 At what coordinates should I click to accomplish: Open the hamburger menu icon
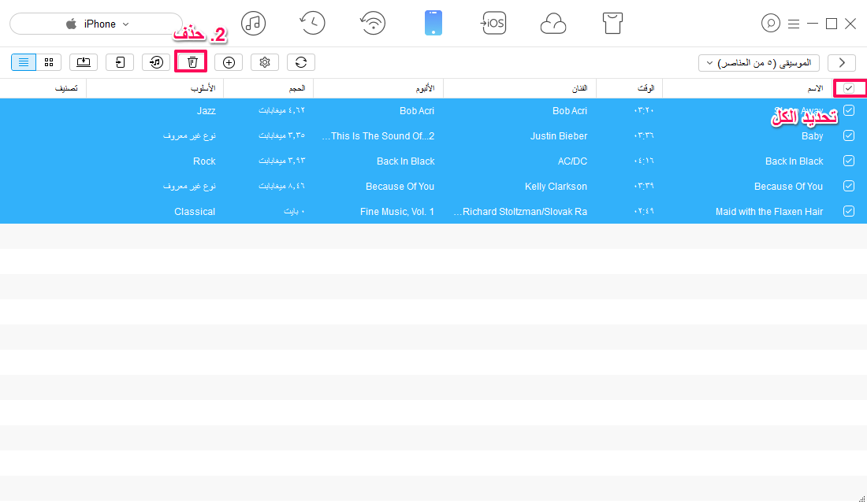794,24
